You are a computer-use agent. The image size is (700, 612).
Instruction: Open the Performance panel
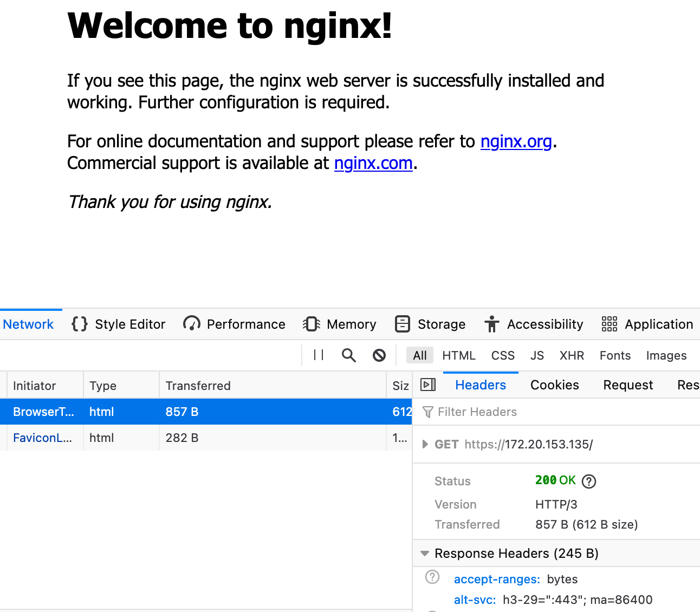235,324
